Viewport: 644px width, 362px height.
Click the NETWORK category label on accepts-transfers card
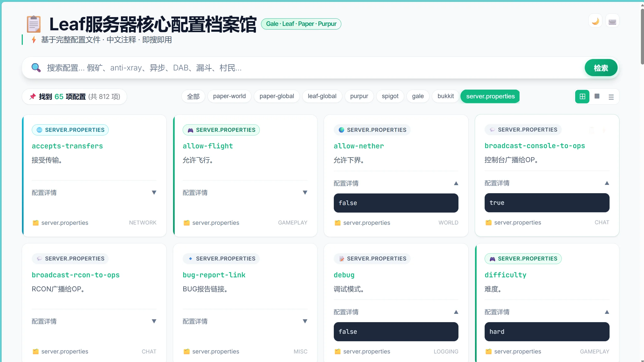143,223
